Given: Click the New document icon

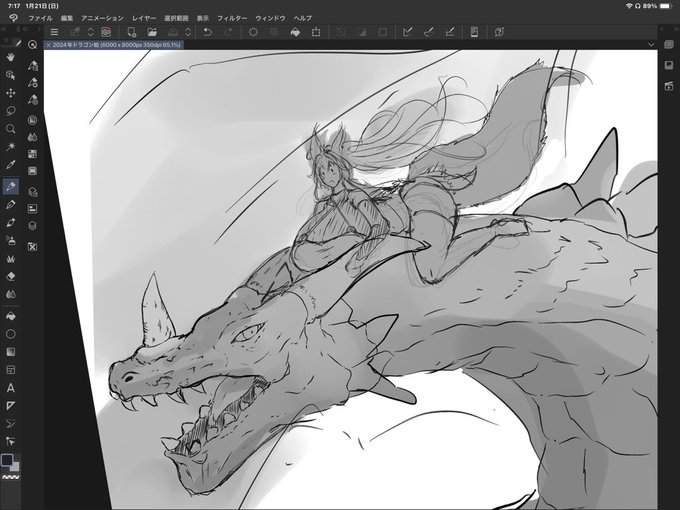Looking at the screenshot, I should [131, 32].
